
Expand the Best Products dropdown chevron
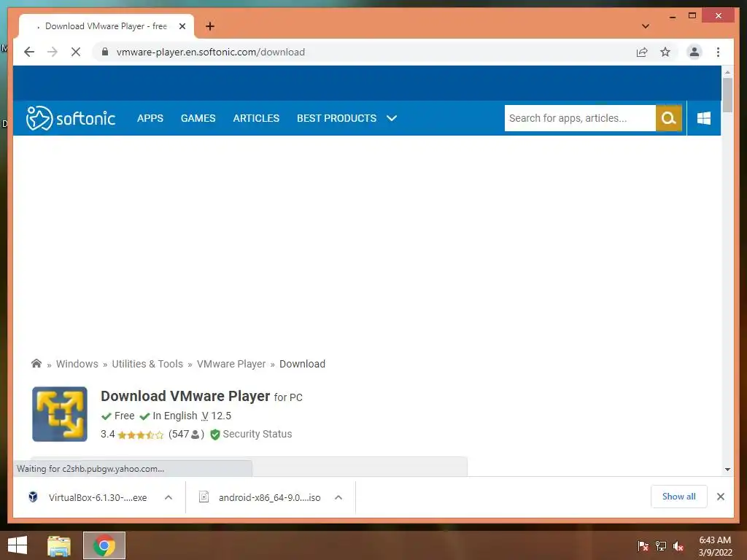tap(392, 118)
